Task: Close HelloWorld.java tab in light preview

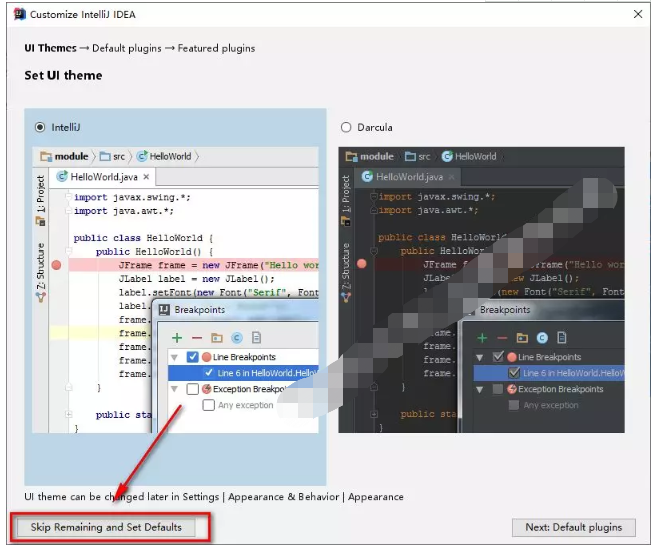Action: (x=146, y=177)
